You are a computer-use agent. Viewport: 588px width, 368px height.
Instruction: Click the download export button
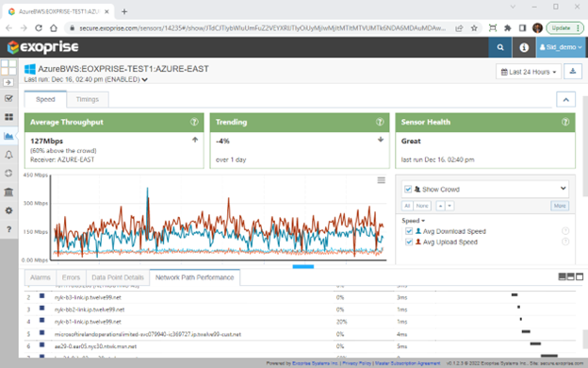click(573, 72)
